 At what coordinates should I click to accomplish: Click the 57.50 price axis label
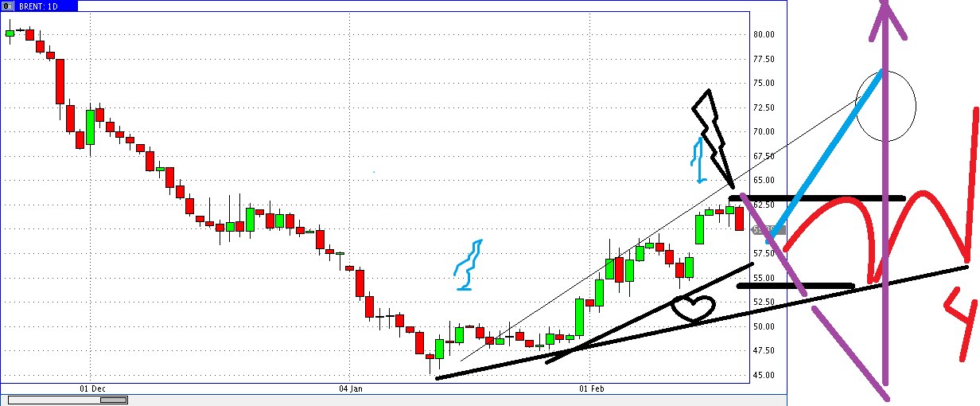764,253
